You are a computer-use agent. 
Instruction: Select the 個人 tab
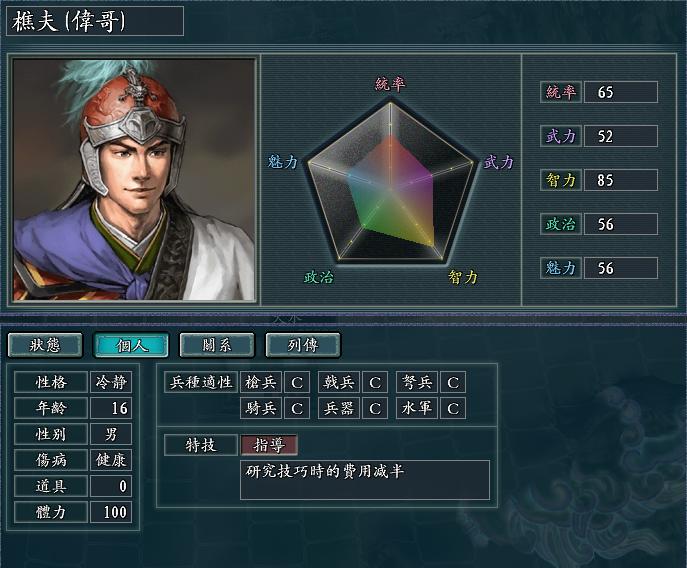click(131, 345)
